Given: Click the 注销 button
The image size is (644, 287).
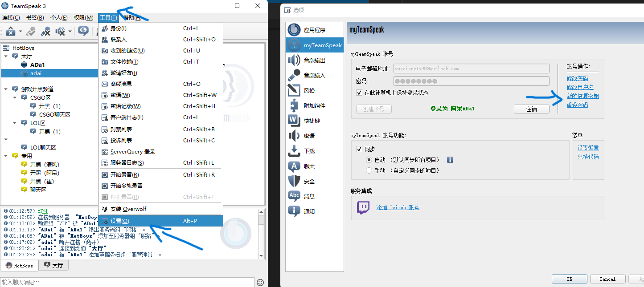Looking at the screenshot, I should point(531,109).
